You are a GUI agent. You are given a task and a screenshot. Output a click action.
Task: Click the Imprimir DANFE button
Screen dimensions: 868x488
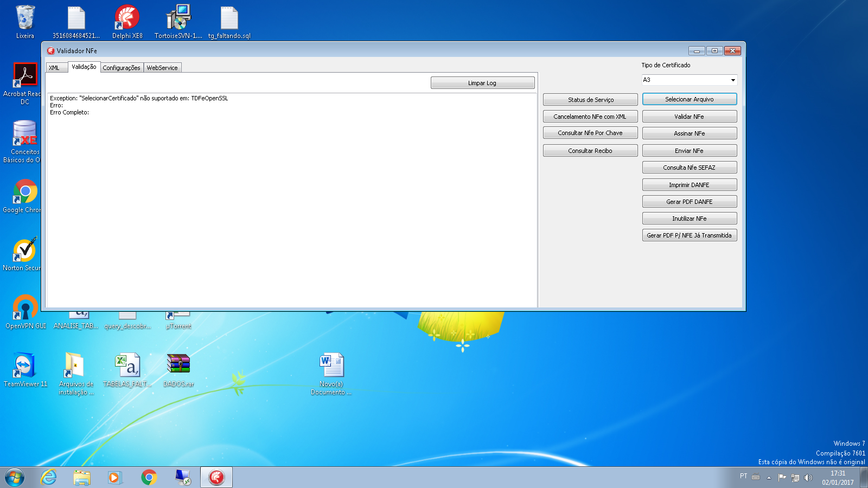(690, 185)
